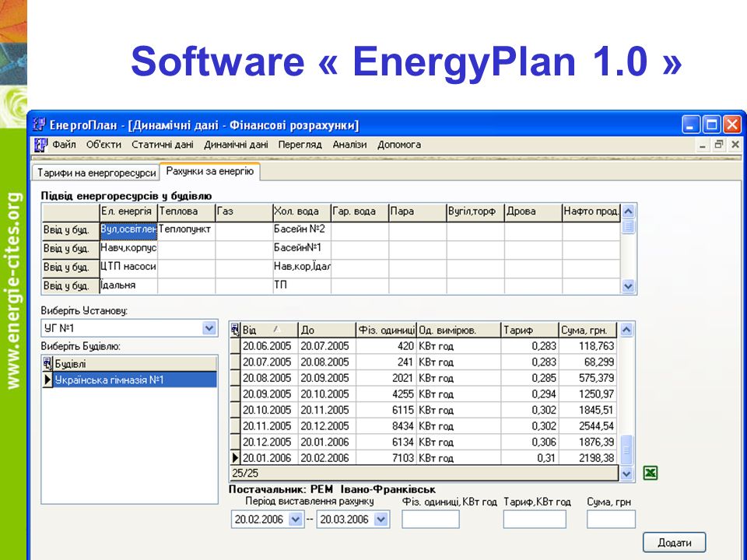Open the Статичні дані menu
Viewport: 747px width, 560px height.
point(163,145)
